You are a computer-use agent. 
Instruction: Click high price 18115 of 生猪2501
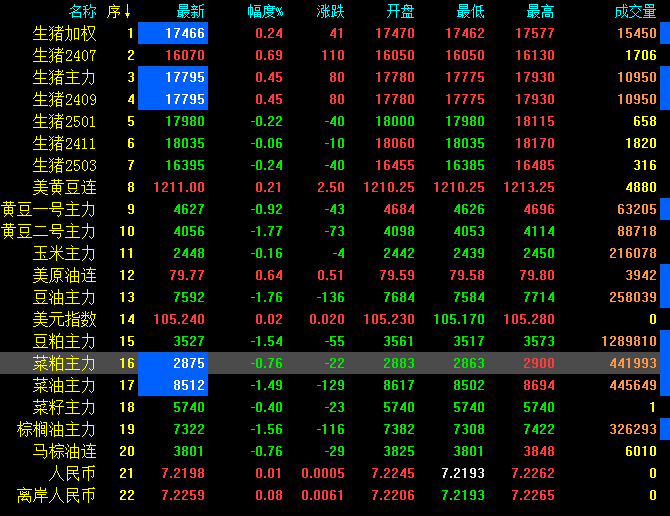tap(535, 121)
